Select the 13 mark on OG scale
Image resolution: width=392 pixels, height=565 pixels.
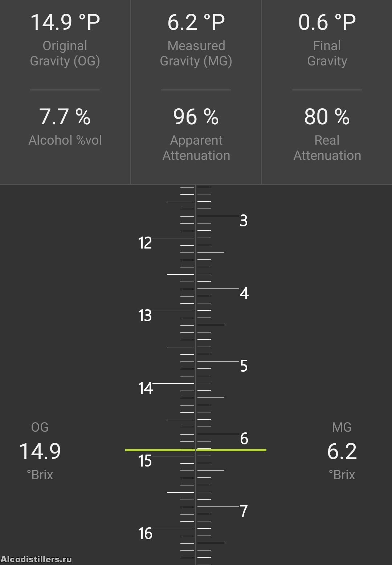point(145,316)
